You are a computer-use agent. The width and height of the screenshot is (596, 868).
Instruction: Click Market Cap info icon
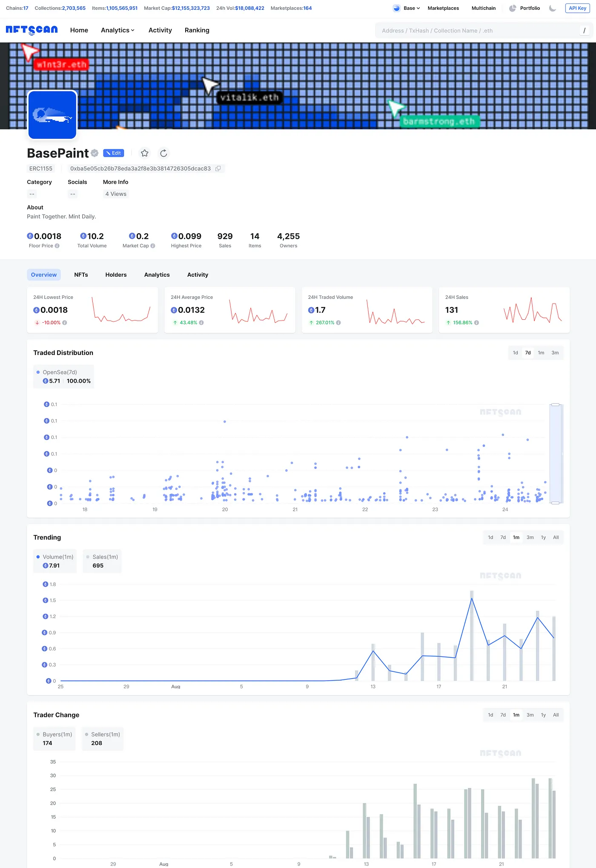click(x=153, y=246)
